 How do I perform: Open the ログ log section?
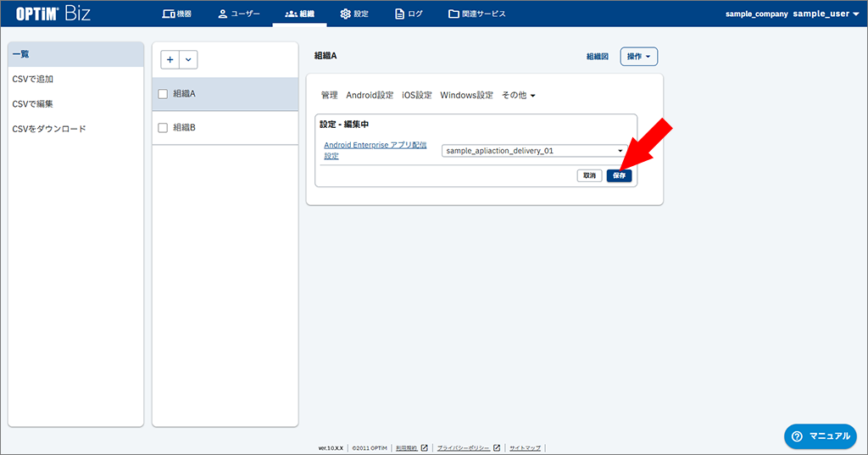tap(409, 14)
